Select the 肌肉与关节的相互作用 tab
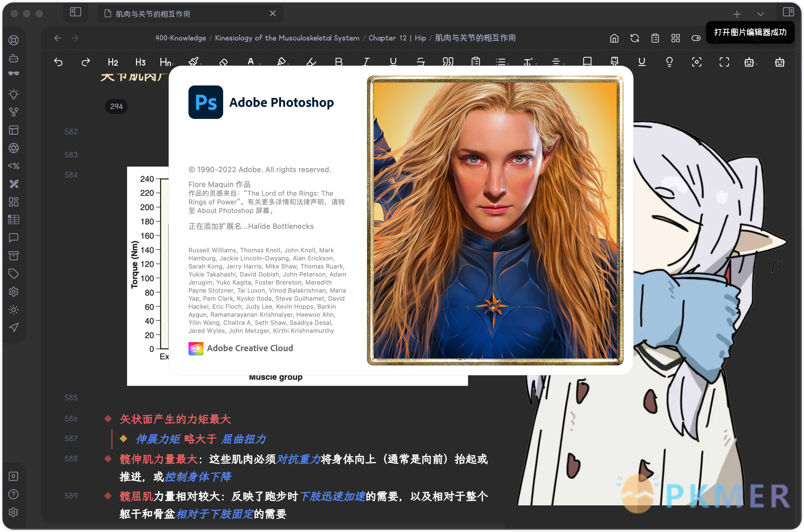Viewport: 804px width, 532px height. tap(190, 14)
